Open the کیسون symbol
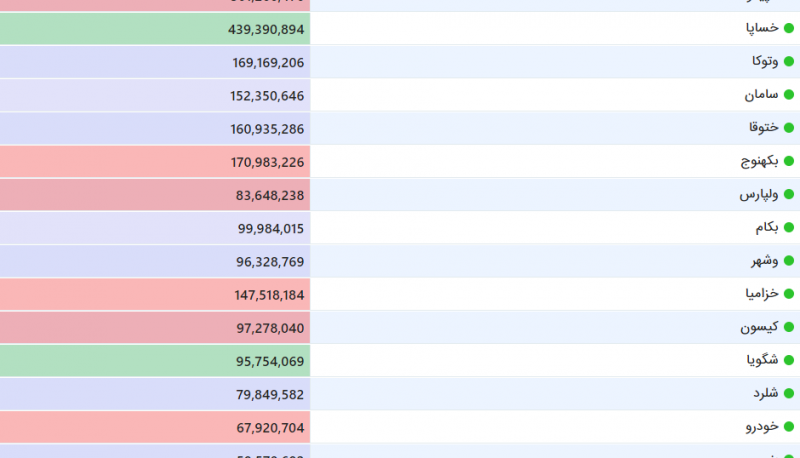800x458 pixels. pyautogui.click(x=760, y=327)
